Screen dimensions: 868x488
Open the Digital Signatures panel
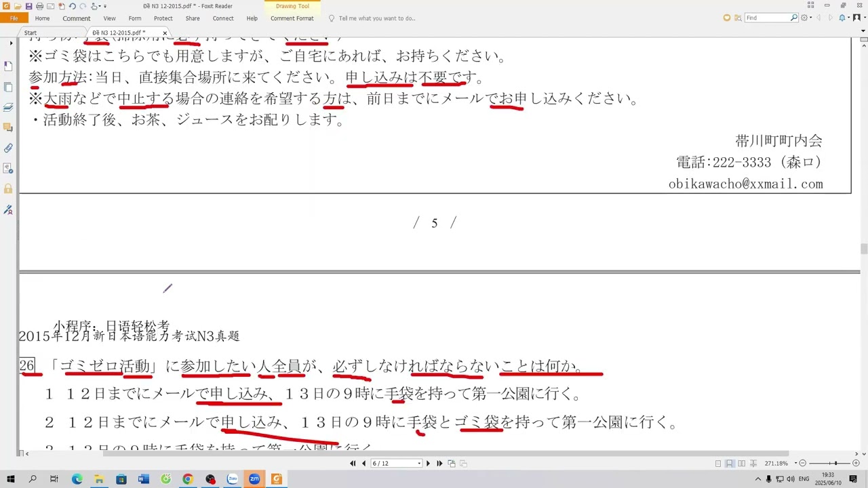coord(8,209)
